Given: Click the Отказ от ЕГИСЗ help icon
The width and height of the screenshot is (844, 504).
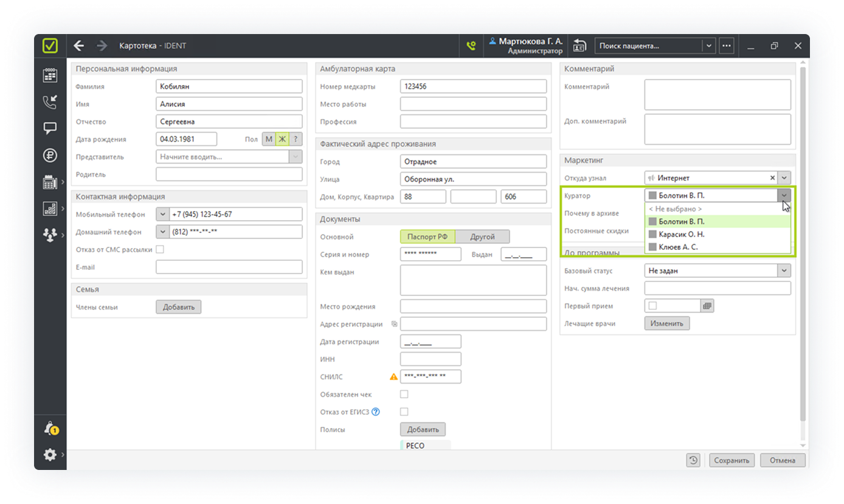Looking at the screenshot, I should tap(376, 412).
